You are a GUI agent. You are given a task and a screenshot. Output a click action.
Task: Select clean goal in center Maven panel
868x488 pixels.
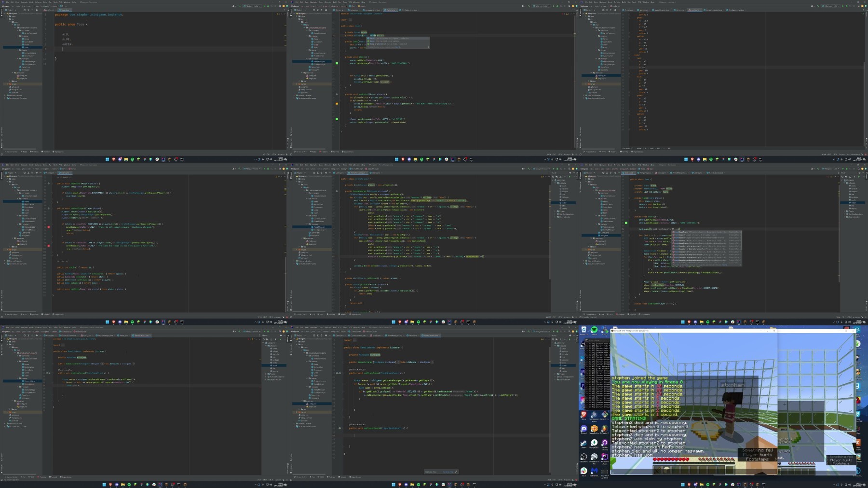[x=564, y=186]
